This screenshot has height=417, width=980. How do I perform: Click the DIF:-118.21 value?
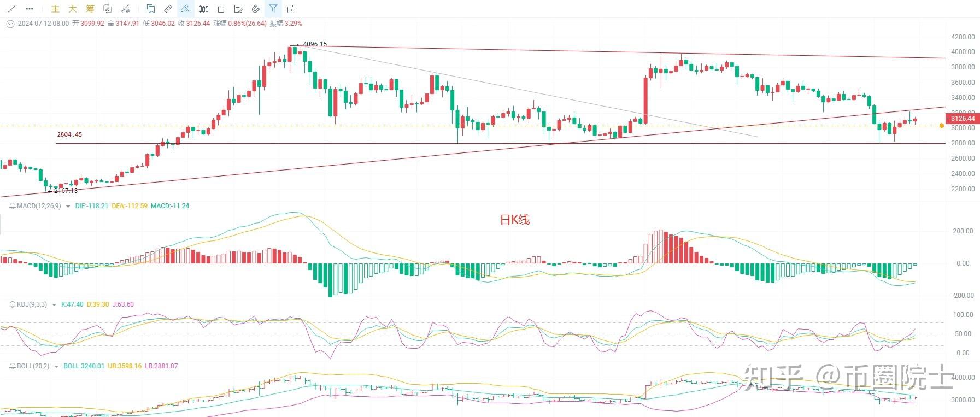click(92, 206)
